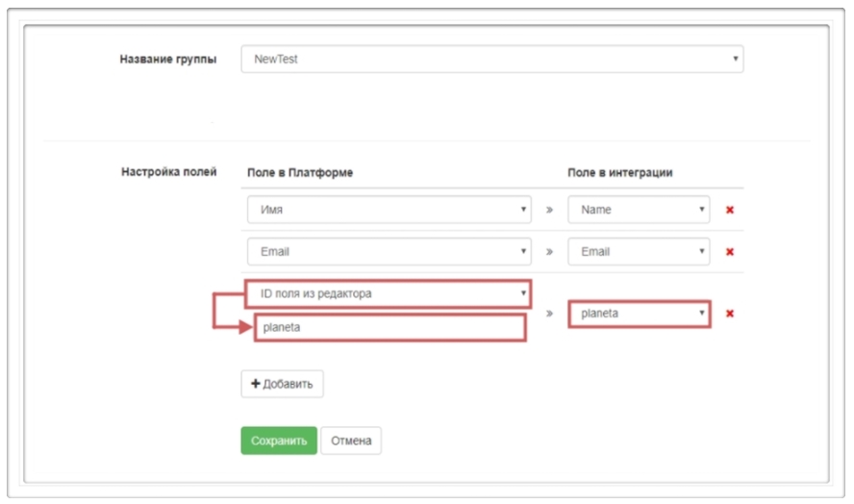Open the Email integration field dropdown
The image size is (854, 504).
639,252
